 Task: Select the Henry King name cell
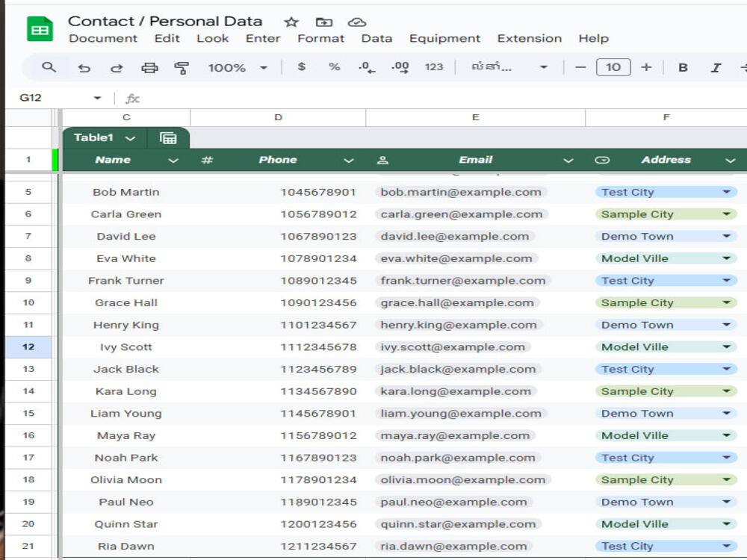click(126, 325)
